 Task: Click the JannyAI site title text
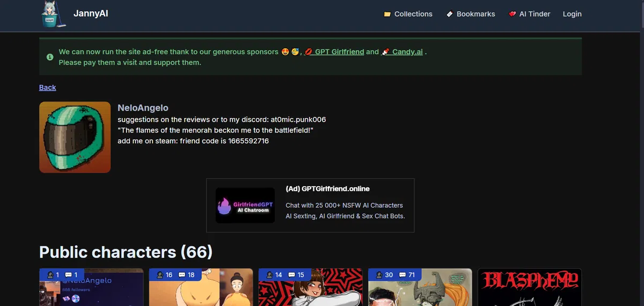tap(91, 13)
